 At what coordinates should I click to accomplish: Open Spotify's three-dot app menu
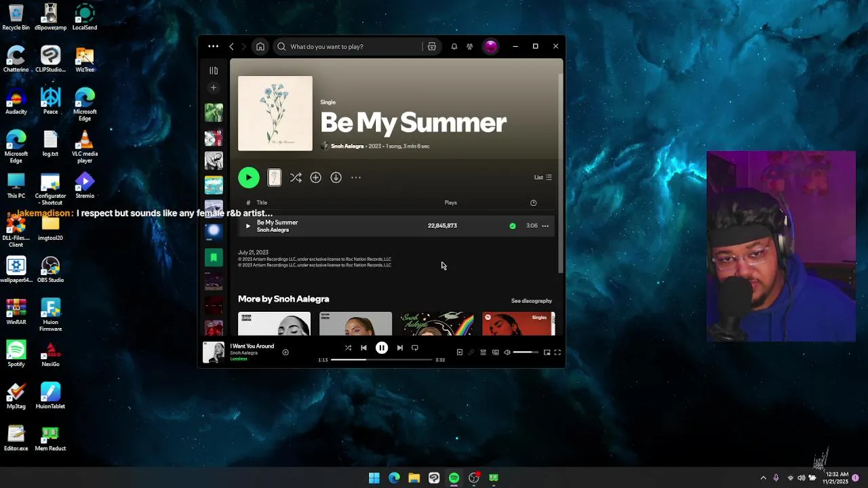pos(213,47)
